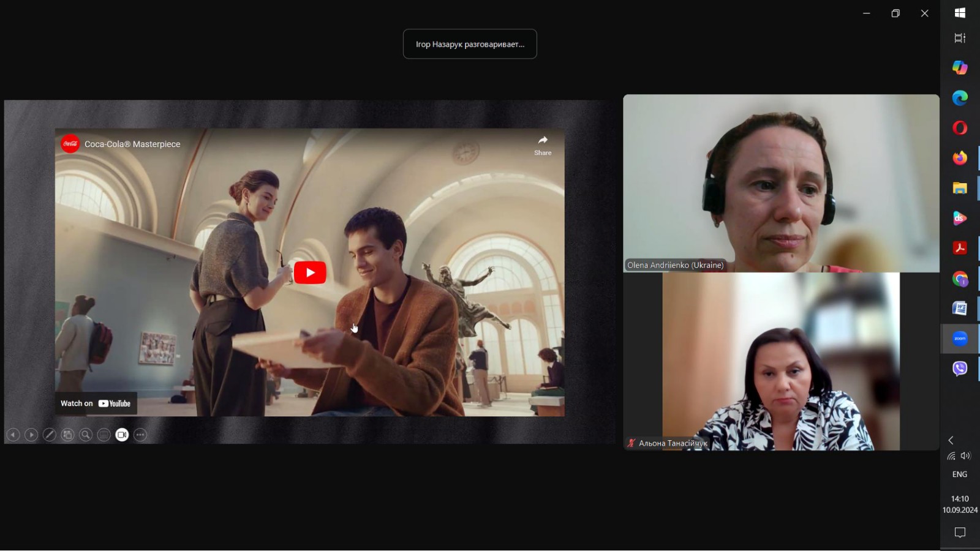Toggle subtitles button in slideshow toolbar
980x551 pixels.
coord(104,435)
